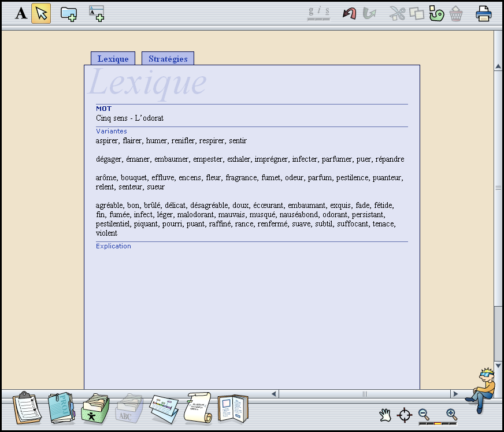Copy selection with overlapping squares icon

pyautogui.click(x=417, y=13)
